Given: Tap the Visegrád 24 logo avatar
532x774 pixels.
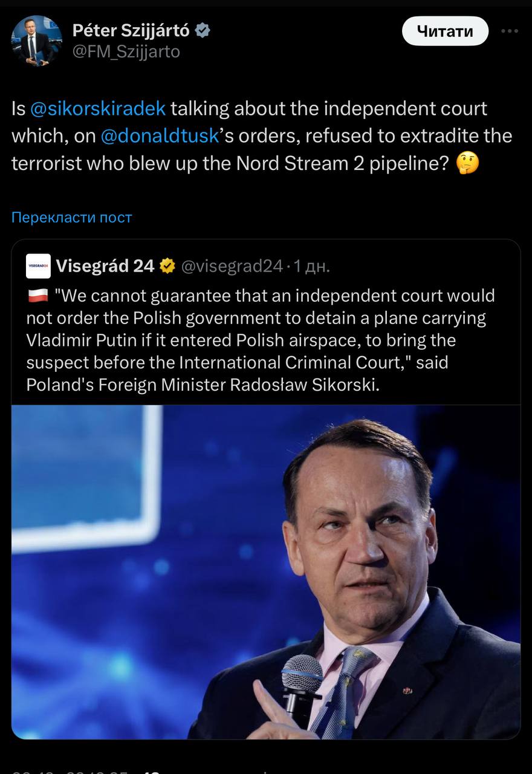Looking at the screenshot, I should 38,266.
